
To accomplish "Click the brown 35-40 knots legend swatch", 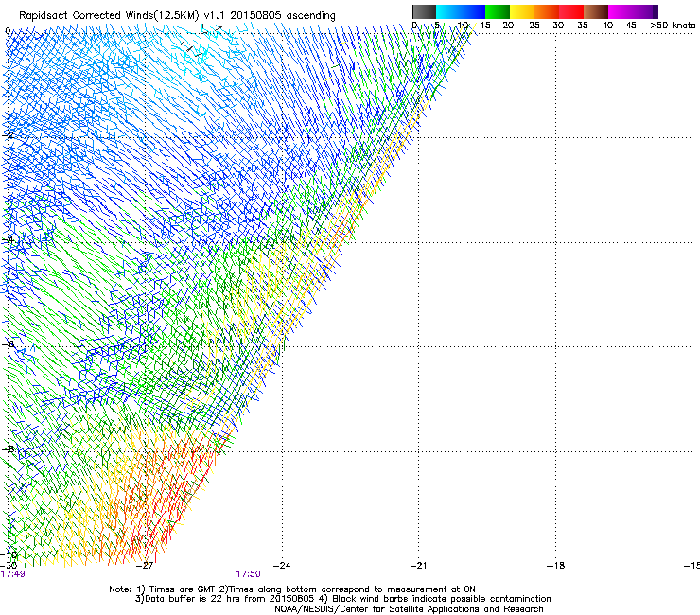I will [x=596, y=11].
